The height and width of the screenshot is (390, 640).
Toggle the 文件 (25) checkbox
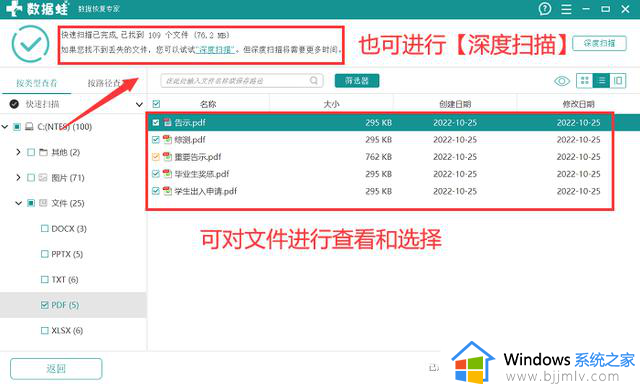pyautogui.click(x=31, y=203)
